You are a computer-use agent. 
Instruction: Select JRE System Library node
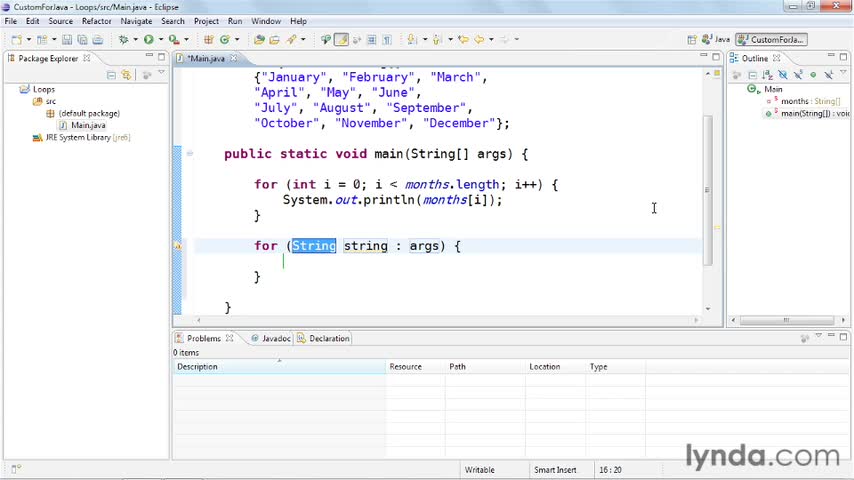[x=82, y=138]
